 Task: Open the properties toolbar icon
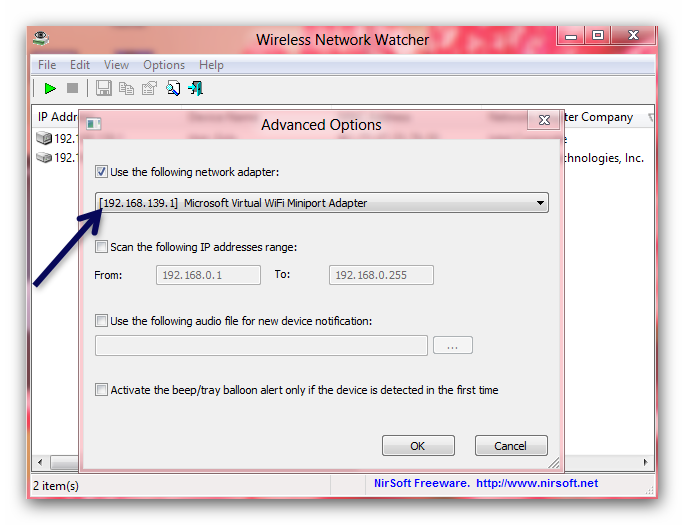[x=149, y=89]
